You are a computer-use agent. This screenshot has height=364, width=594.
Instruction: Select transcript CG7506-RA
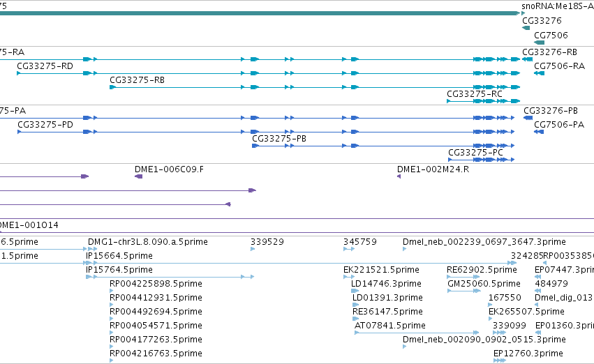click(560, 66)
